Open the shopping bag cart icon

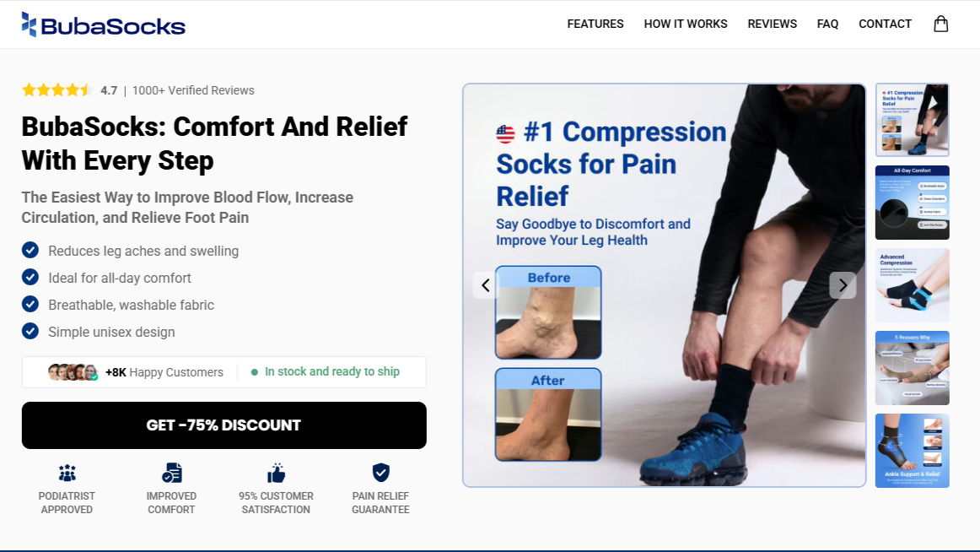(940, 24)
